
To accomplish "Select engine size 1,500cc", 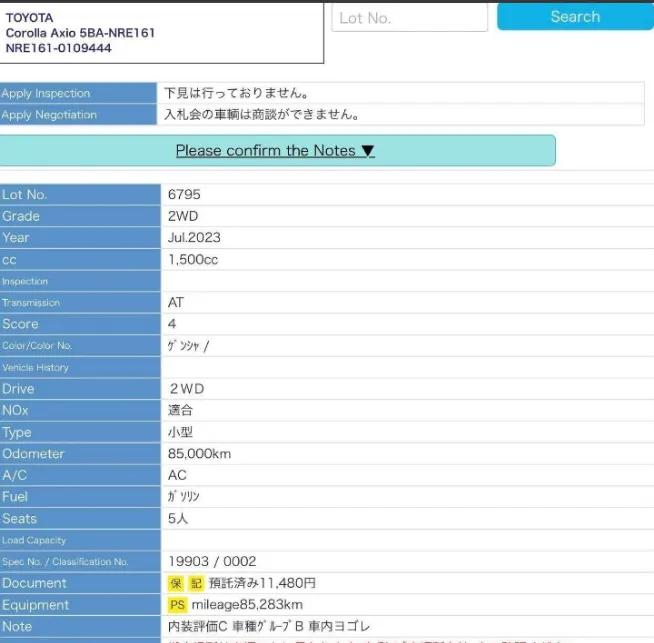I will (x=193, y=259).
